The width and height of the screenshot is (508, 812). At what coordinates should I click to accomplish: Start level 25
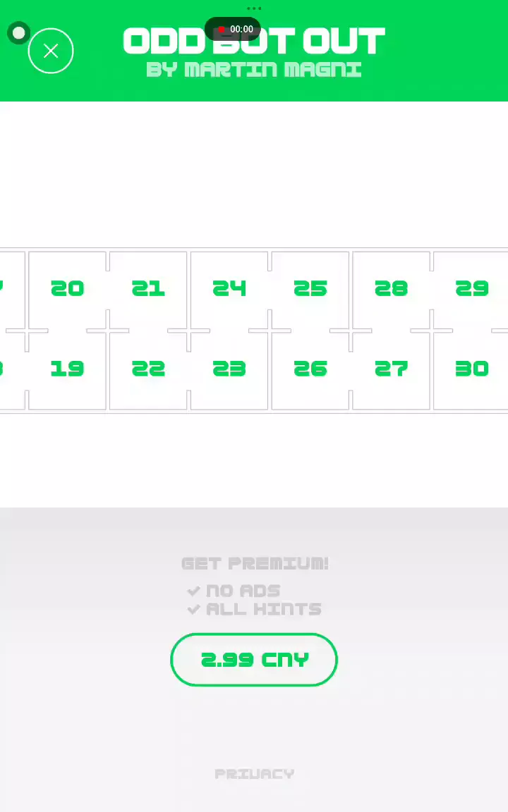(310, 289)
